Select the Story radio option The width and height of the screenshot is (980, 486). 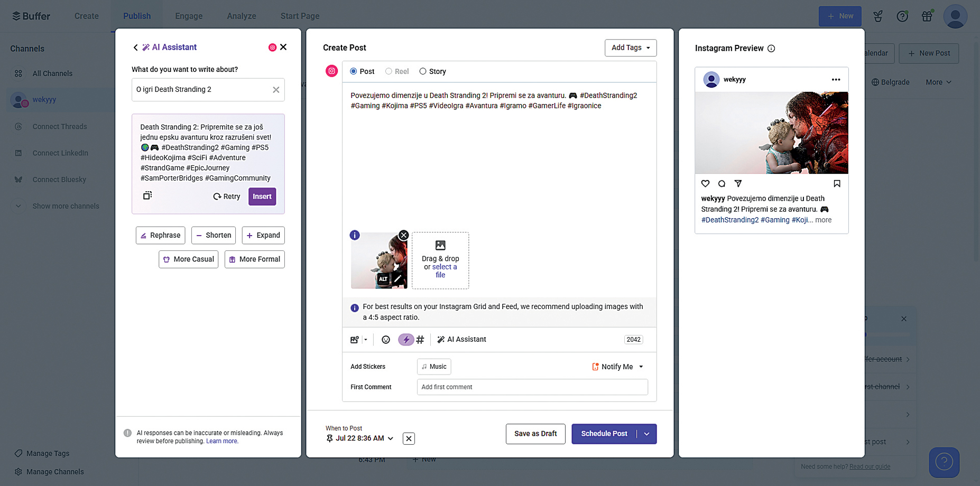(x=423, y=71)
